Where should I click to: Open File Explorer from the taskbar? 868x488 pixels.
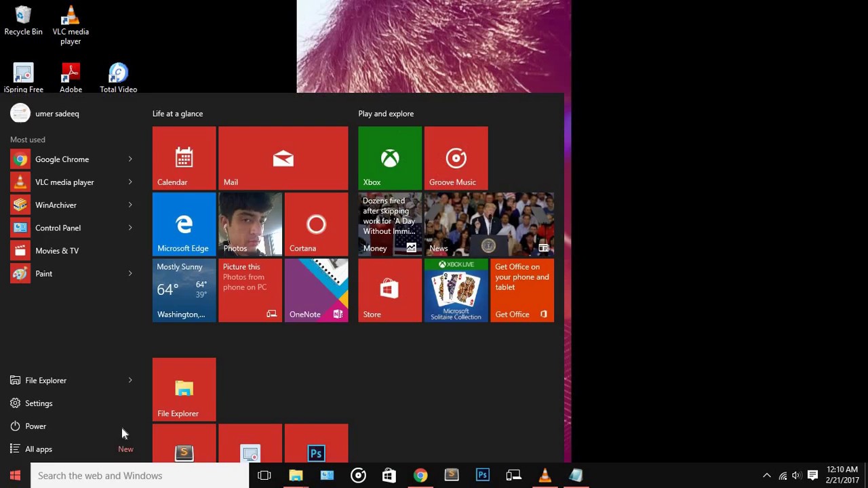(296, 476)
